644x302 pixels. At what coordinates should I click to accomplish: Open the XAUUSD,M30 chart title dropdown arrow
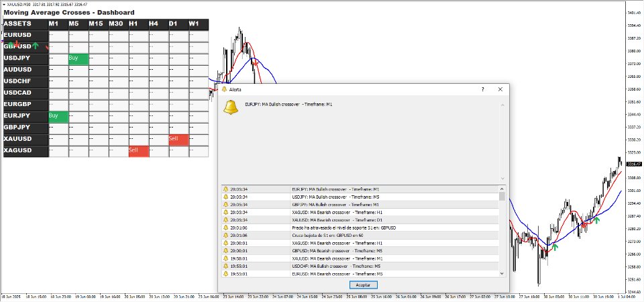tap(4, 4)
